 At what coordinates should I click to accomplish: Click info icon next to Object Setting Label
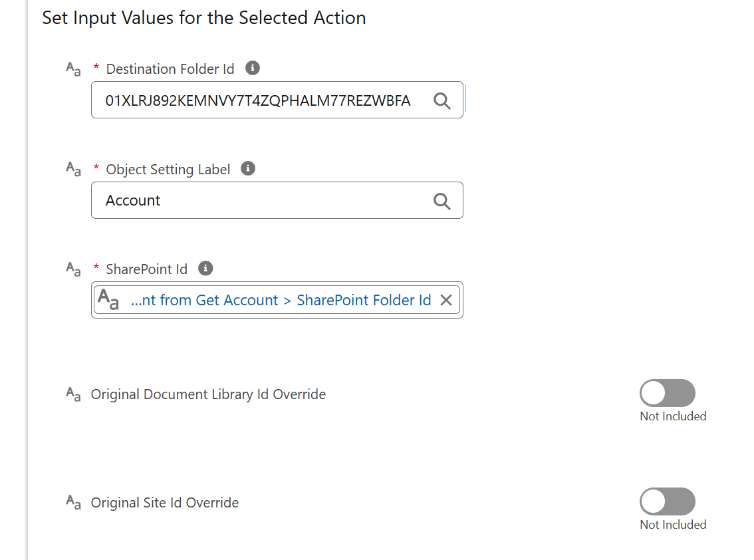click(x=247, y=168)
